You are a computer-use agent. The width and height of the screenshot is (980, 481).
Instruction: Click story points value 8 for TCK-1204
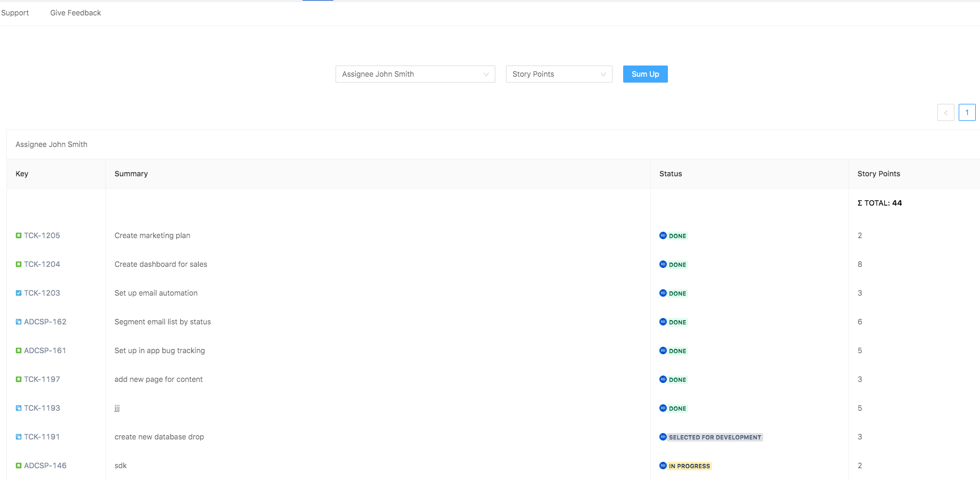[x=860, y=264]
